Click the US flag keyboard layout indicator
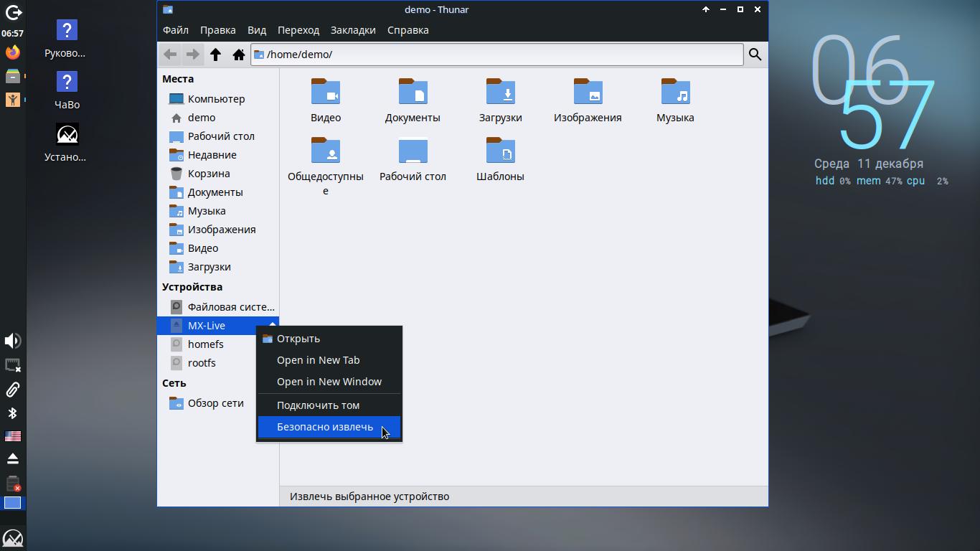Image resolution: width=980 pixels, height=551 pixels. [x=13, y=436]
